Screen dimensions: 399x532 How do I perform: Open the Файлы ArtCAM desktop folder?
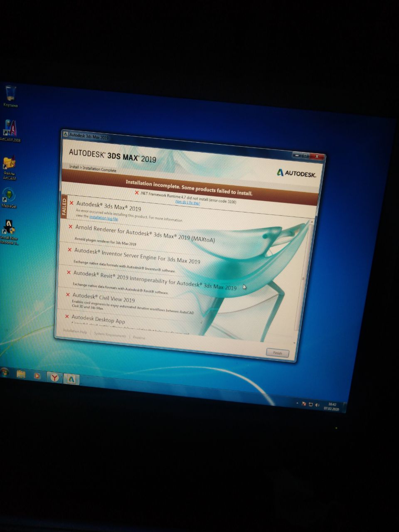click(9, 168)
